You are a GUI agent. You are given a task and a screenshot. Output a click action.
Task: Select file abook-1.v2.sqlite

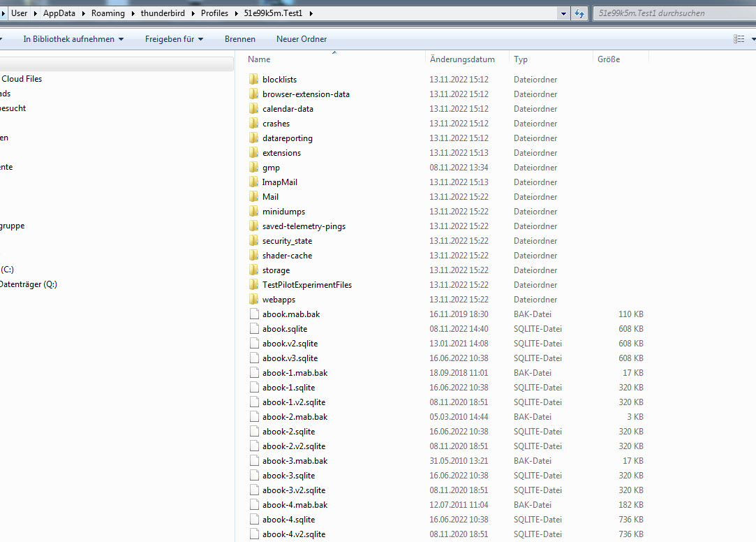pyautogui.click(x=294, y=402)
